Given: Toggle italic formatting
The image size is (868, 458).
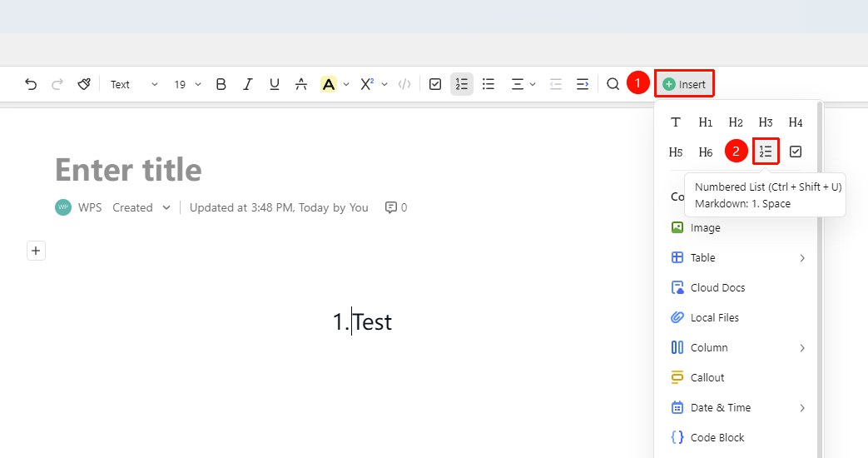Looking at the screenshot, I should 247,84.
